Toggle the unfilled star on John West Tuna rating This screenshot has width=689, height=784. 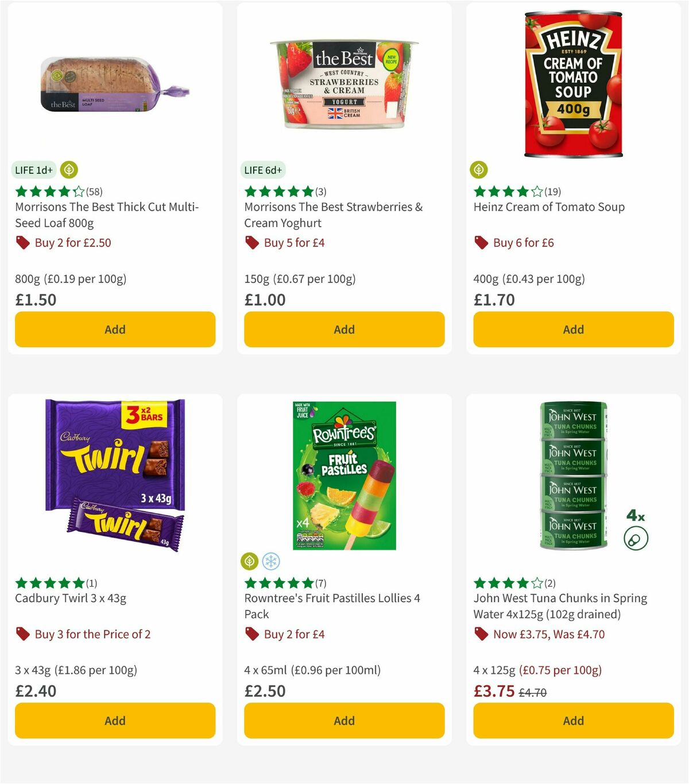[x=537, y=583]
